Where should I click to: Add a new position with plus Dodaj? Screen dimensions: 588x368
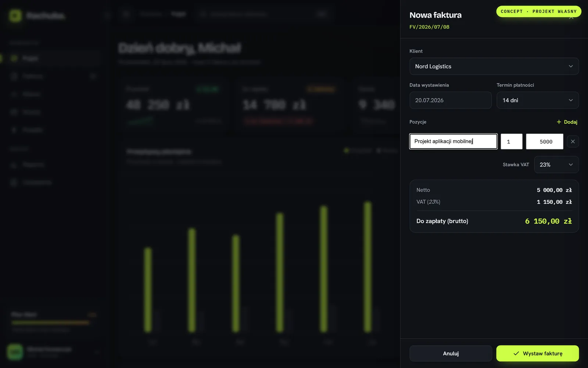(567, 122)
